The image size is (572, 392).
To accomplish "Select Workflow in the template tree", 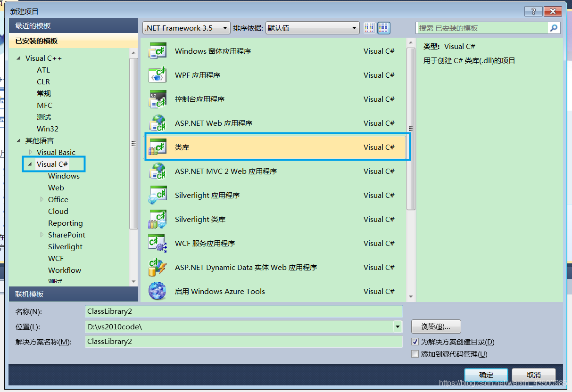I will point(65,270).
